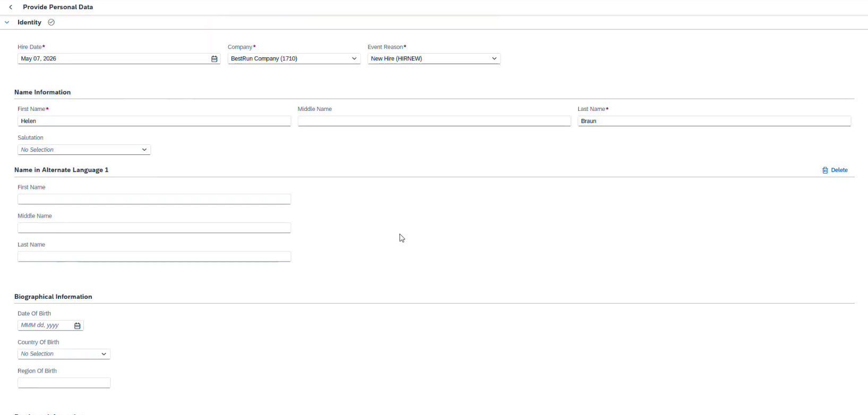Focus the alternate language First Name field
This screenshot has width=868, height=415.
pyautogui.click(x=154, y=199)
